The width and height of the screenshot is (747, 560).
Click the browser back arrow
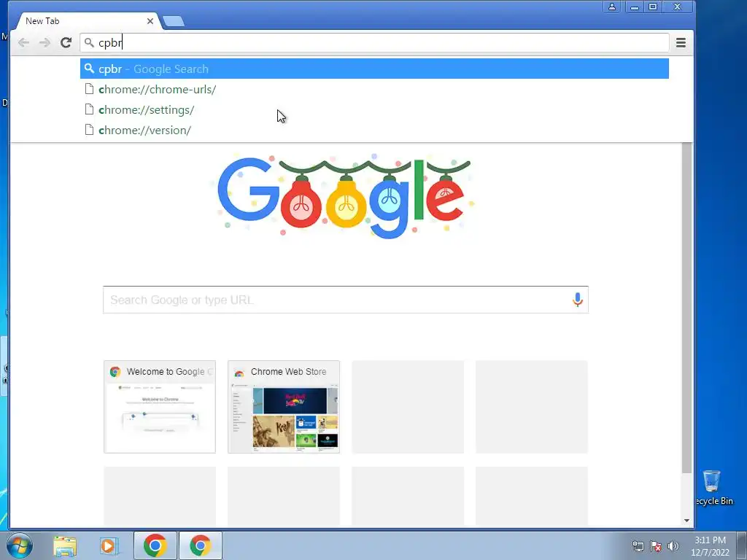23,43
